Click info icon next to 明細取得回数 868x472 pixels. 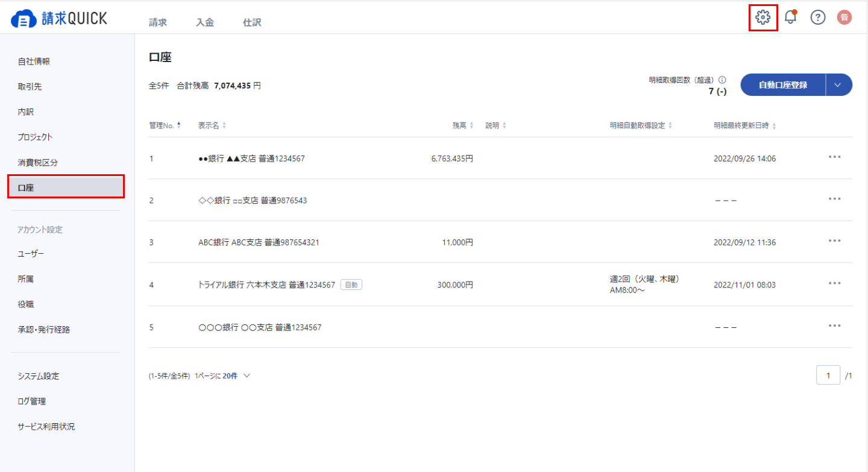(x=722, y=80)
